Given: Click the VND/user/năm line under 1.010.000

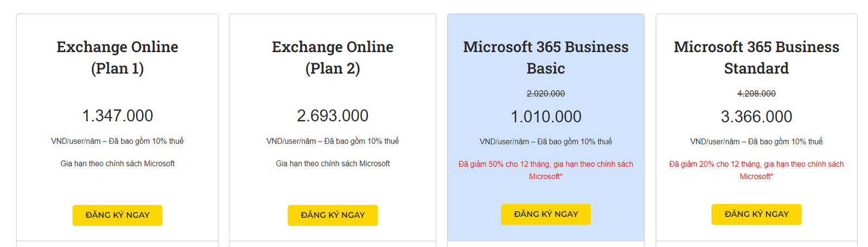Looking at the screenshot, I should [x=546, y=142].
